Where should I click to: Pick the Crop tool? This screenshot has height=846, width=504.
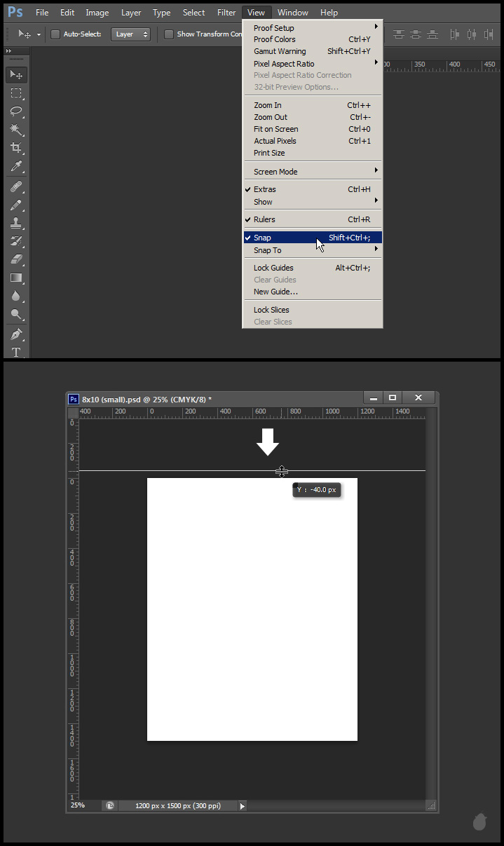coord(16,148)
